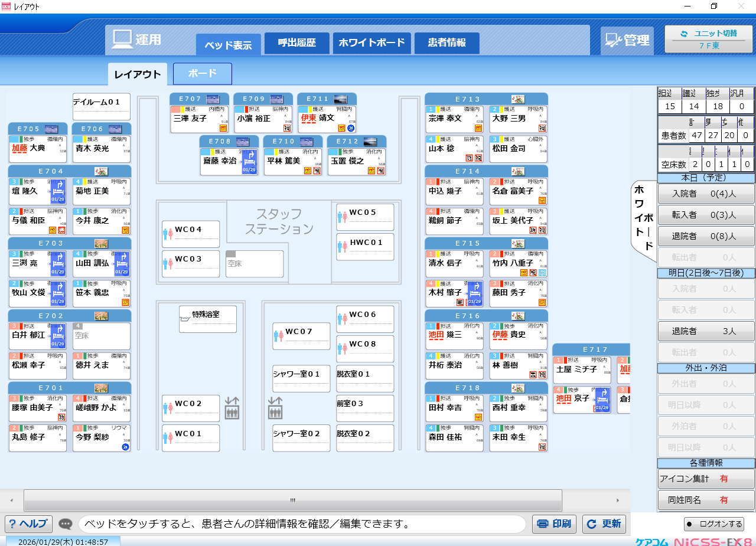Screen dimensions: 756x546
Task: Show today's 入院者 0(4)人 list
Action: [706, 194]
